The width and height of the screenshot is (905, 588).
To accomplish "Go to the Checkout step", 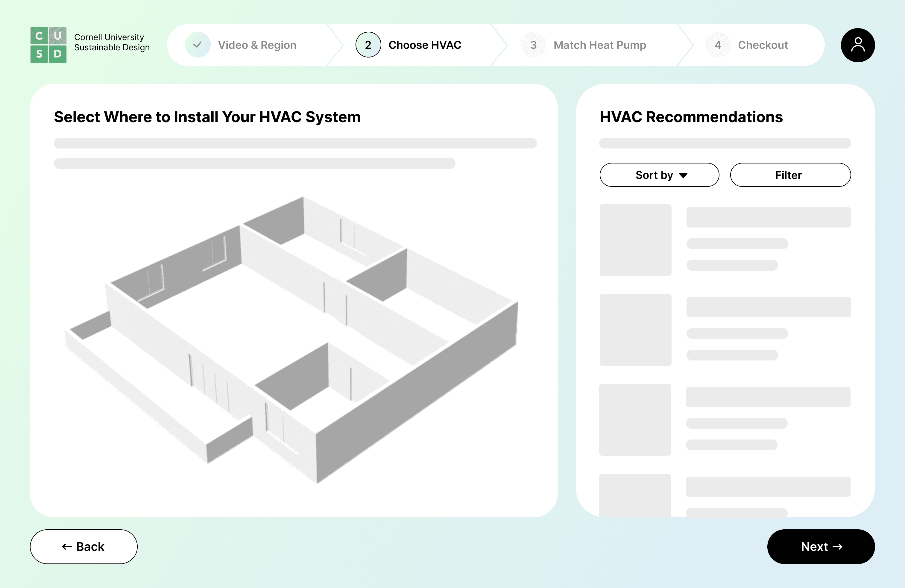I will tap(763, 45).
